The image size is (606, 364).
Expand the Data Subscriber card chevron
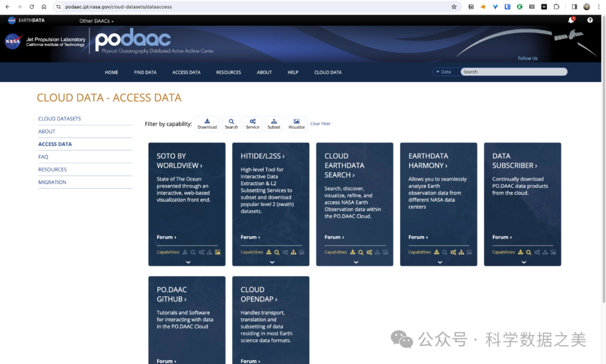[524, 262]
